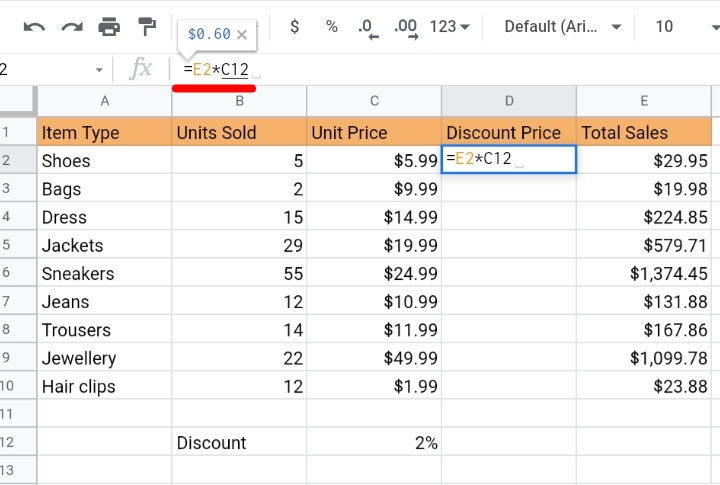Click the Redo arrow icon
720x485 pixels.
[x=72, y=27]
